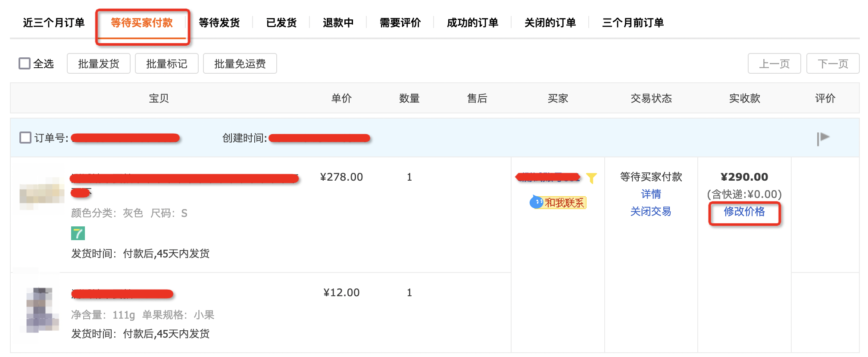The height and width of the screenshot is (357, 868).
Task: Go to next page with 下一页
Action: tap(833, 64)
